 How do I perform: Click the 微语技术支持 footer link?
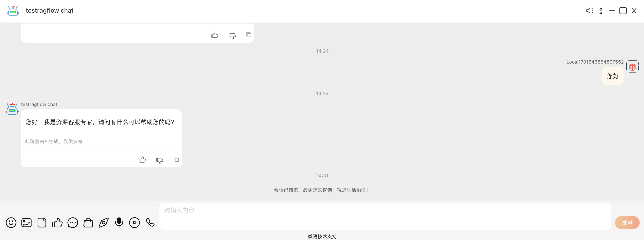click(322, 236)
